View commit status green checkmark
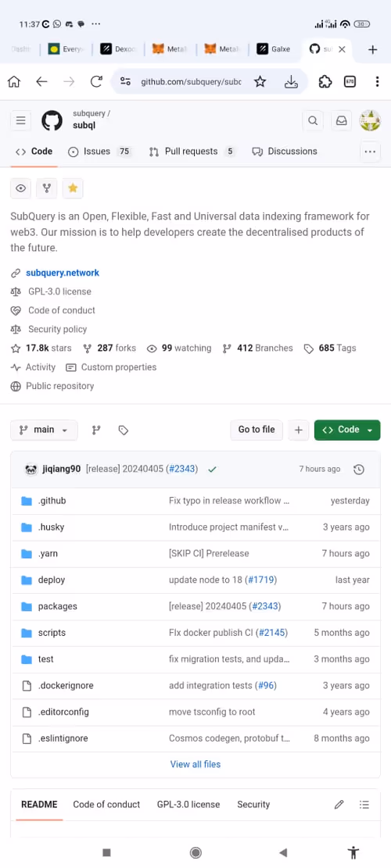 coord(212,470)
